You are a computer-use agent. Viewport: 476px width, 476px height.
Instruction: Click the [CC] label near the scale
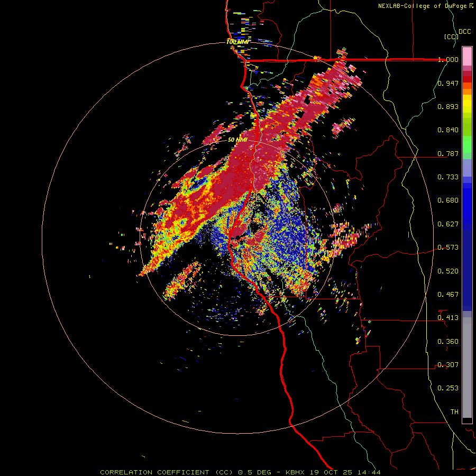451,36
